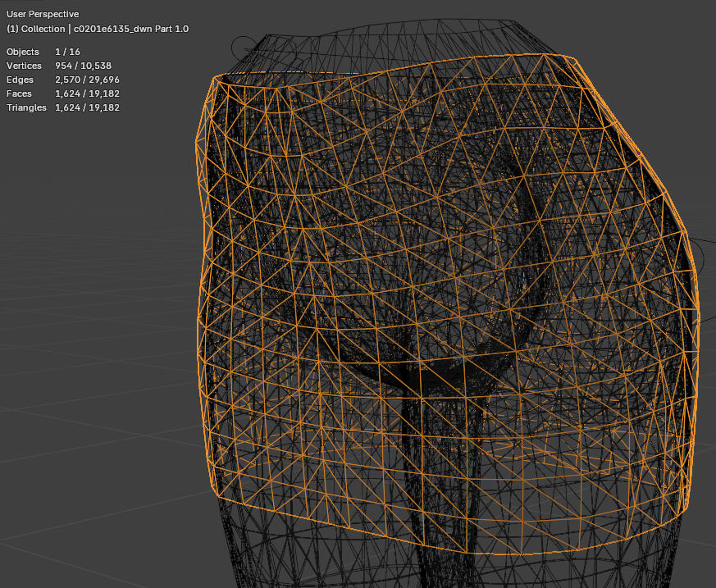Click the 'Triangles' statistics row
This screenshot has width=716, height=588.
point(57,107)
